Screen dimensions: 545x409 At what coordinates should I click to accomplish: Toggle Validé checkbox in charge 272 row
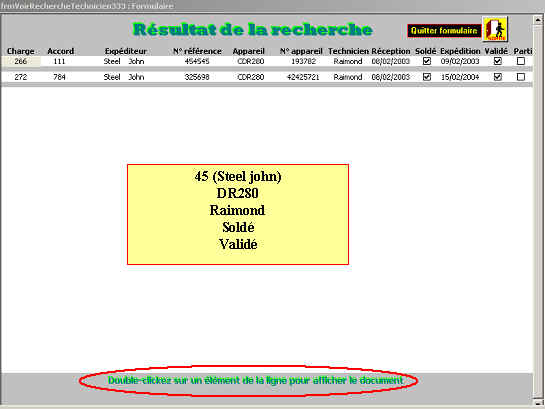(498, 77)
